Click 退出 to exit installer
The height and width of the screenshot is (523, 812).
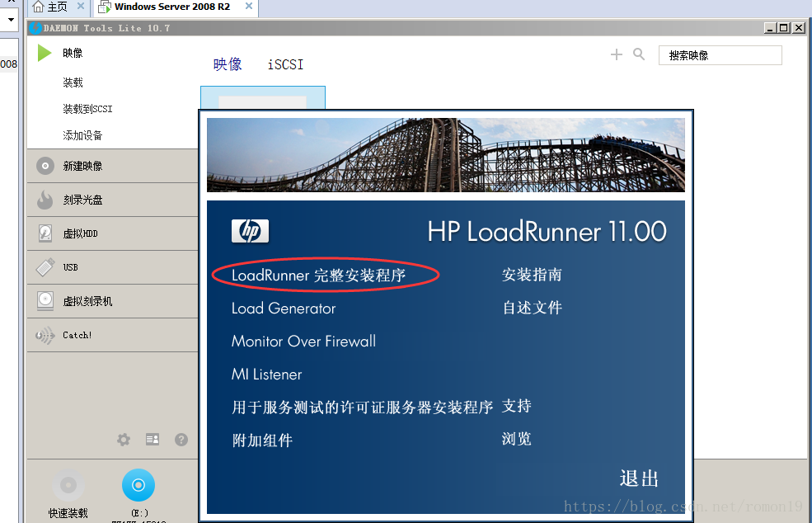(x=639, y=478)
